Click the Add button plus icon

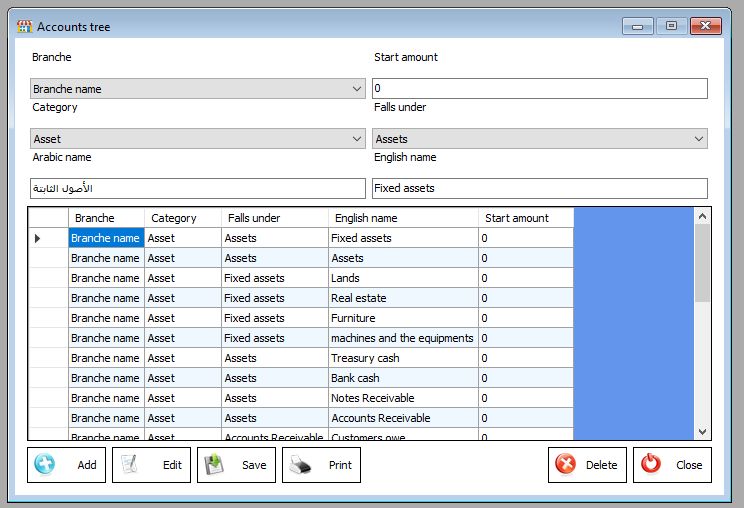45,464
